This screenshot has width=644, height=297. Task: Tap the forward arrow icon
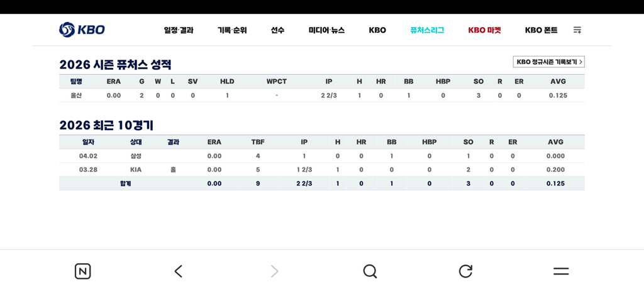point(274,271)
